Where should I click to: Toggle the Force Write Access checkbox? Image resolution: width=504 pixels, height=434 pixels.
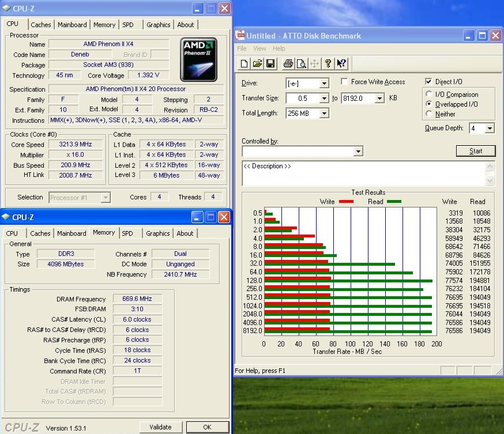tap(344, 82)
